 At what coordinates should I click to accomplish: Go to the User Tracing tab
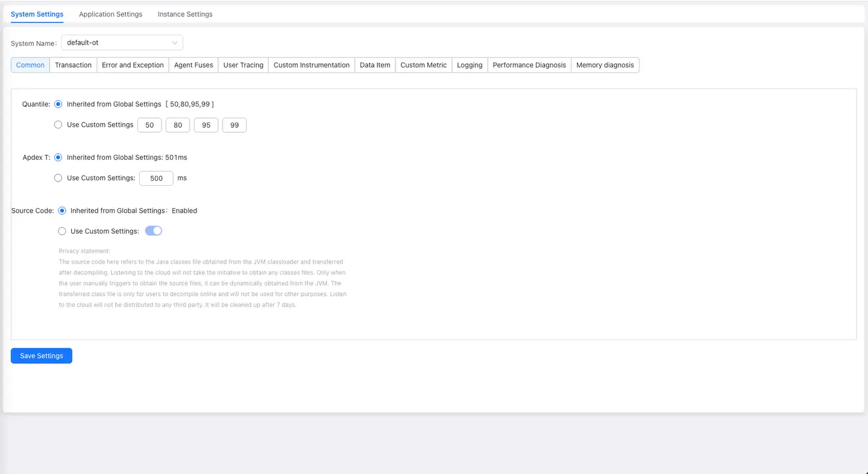[x=243, y=65]
